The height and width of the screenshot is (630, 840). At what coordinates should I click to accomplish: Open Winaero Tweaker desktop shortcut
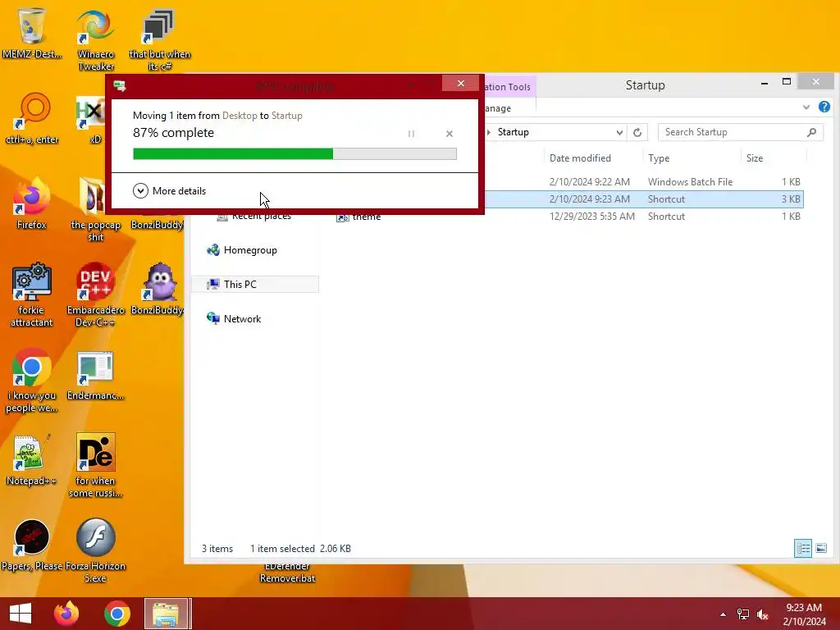pyautogui.click(x=95, y=39)
